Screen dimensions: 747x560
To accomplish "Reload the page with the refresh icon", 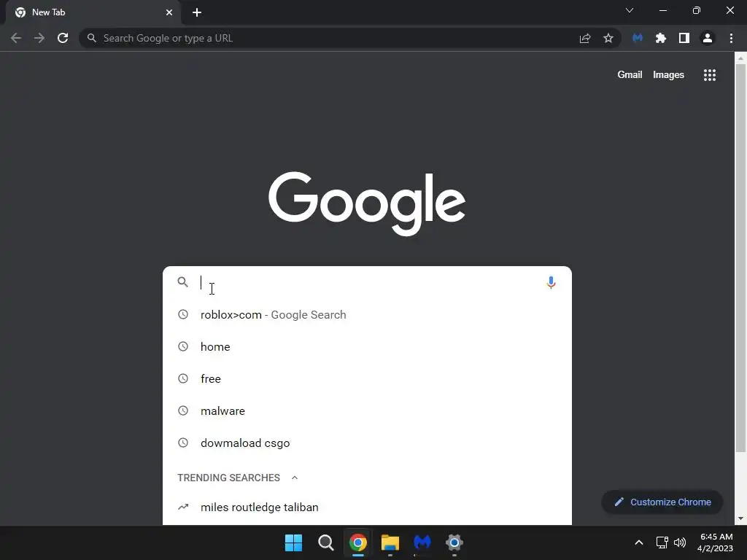I will (63, 38).
